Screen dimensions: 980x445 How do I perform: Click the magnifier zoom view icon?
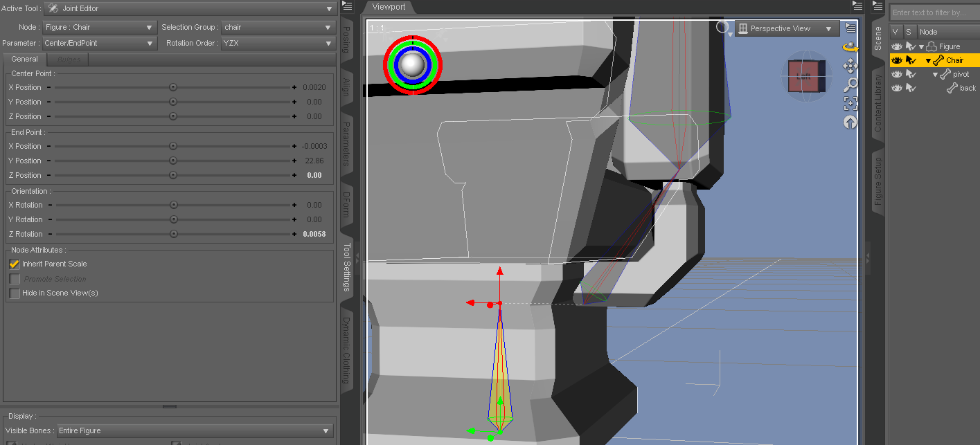click(850, 84)
